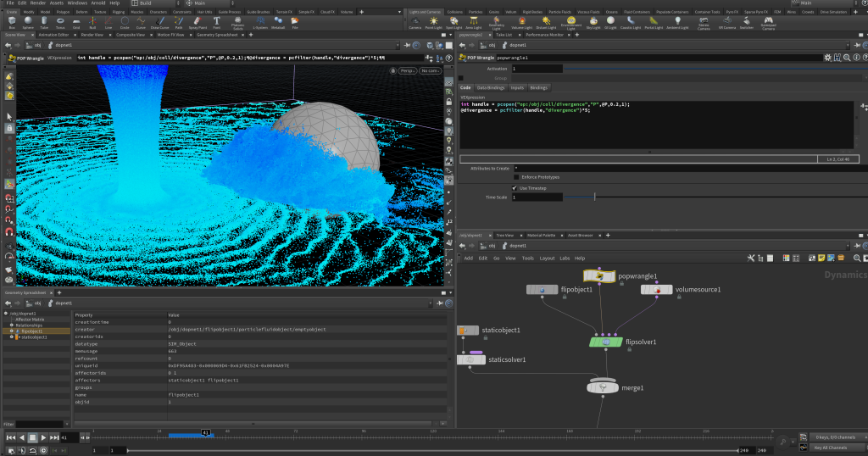Screen dimensions: 868x456
Task: Open the Build desktop dropdown
Action: coord(148,3)
